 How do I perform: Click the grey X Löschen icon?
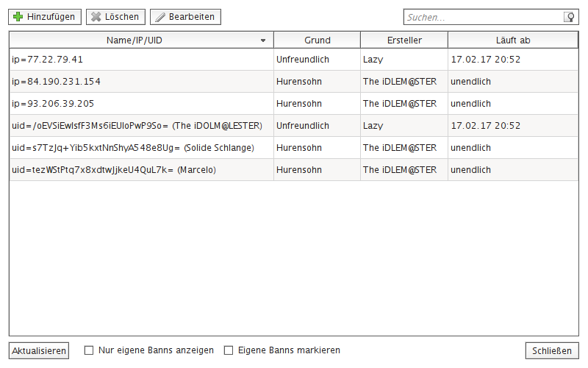96,17
